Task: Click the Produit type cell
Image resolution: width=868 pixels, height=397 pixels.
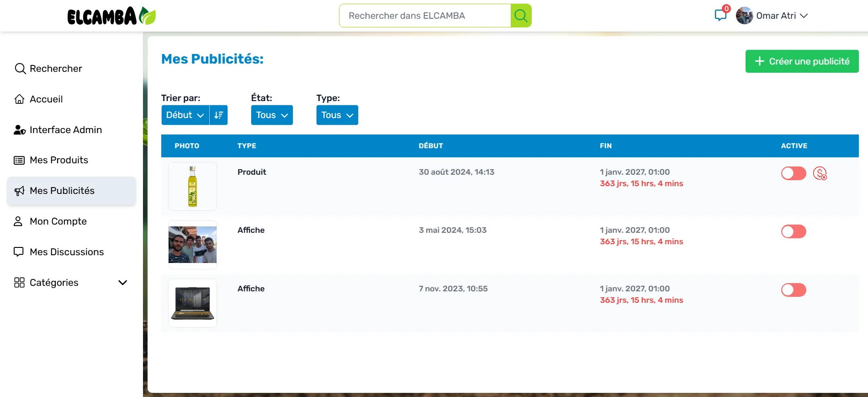Action: point(252,172)
